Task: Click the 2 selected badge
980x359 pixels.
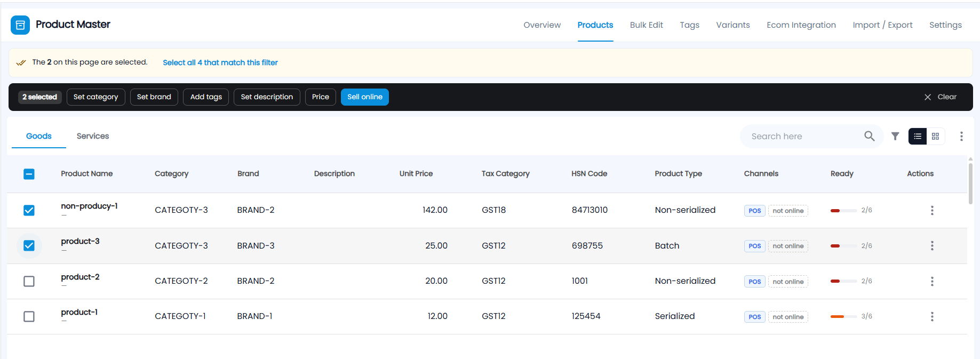Action: coord(39,97)
